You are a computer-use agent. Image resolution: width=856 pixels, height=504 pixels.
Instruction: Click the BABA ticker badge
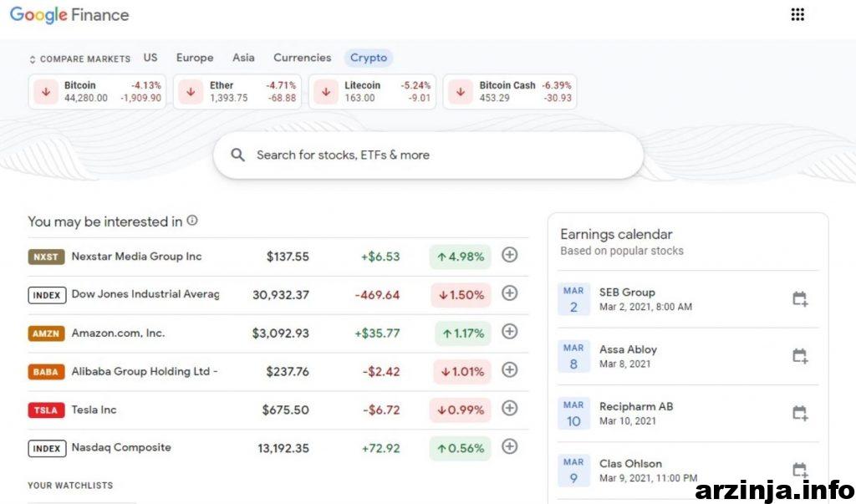[x=47, y=372]
